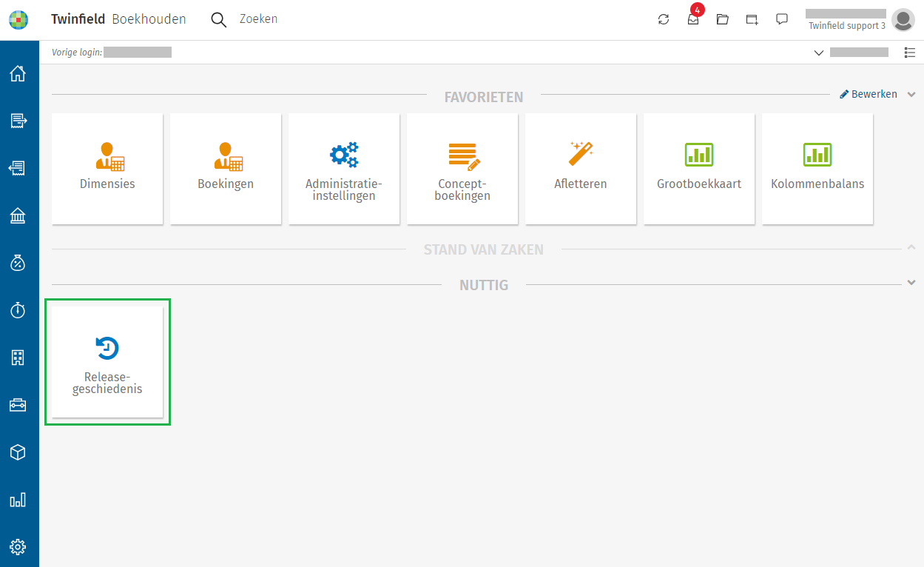Open the Release-geschiedenis tile
Screen dimensions: 924x567
pos(107,363)
